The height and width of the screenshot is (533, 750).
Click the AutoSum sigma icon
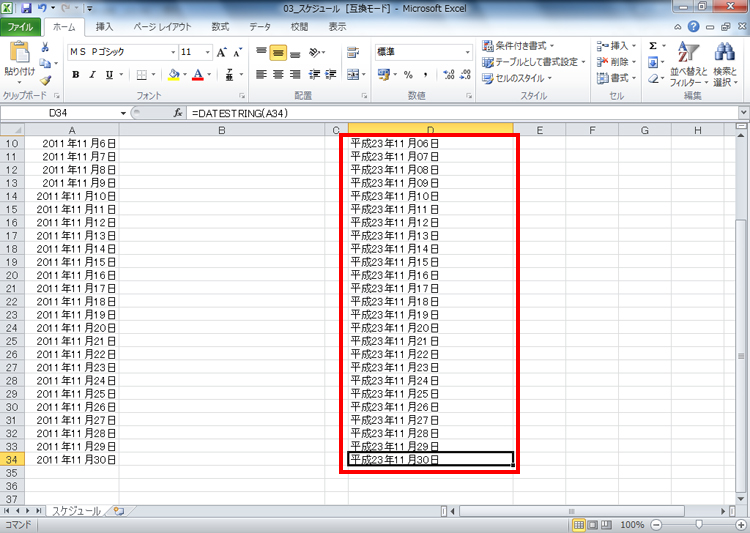[x=653, y=46]
